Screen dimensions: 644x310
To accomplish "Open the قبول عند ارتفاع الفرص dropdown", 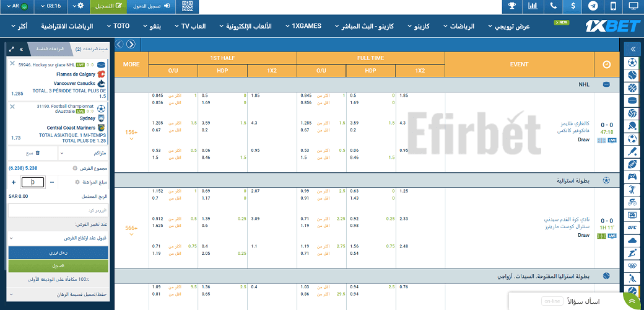I will (58, 238).
